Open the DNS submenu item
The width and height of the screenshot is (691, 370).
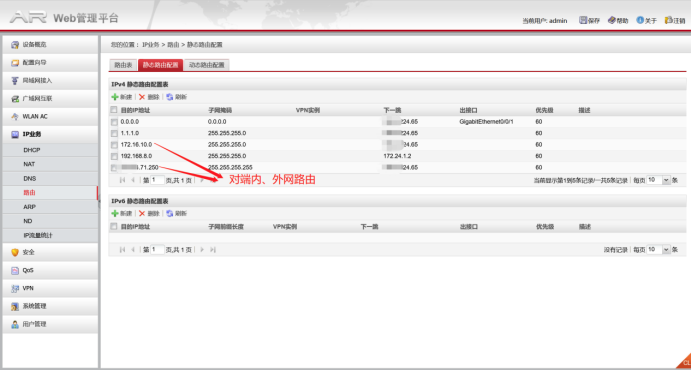[50, 179]
